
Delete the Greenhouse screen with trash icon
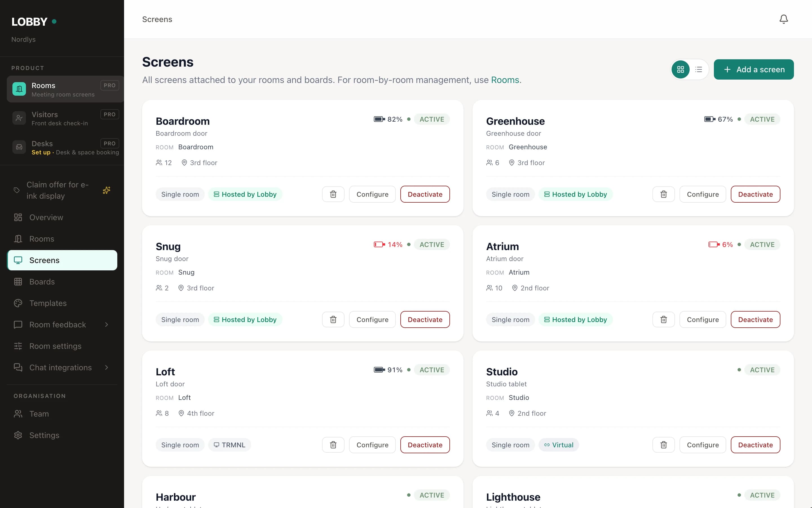(x=664, y=194)
